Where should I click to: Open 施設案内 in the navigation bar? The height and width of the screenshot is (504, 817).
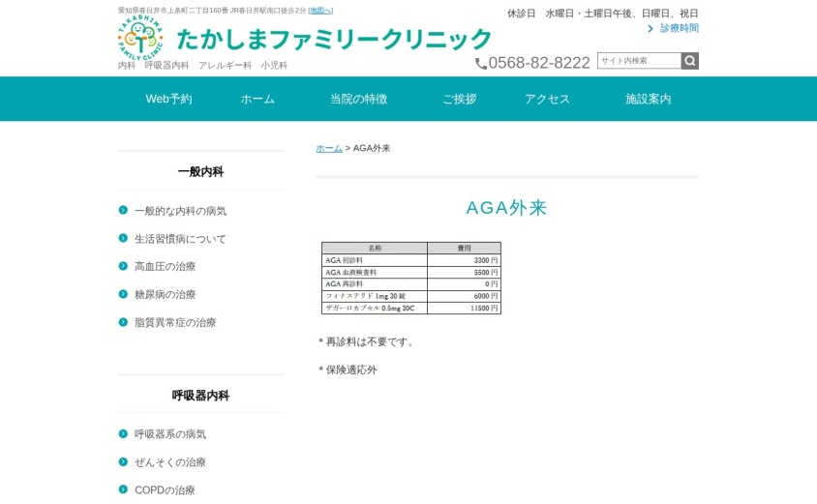[x=649, y=99]
